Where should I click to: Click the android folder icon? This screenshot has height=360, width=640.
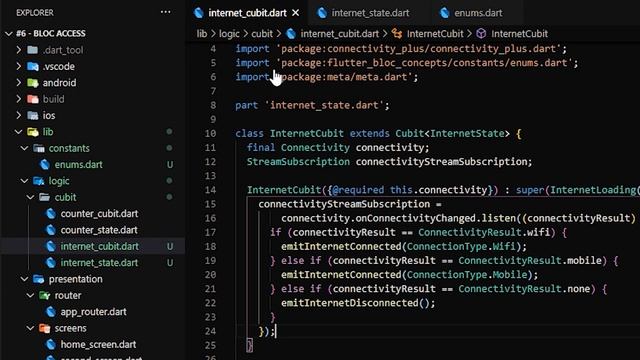[x=33, y=82]
